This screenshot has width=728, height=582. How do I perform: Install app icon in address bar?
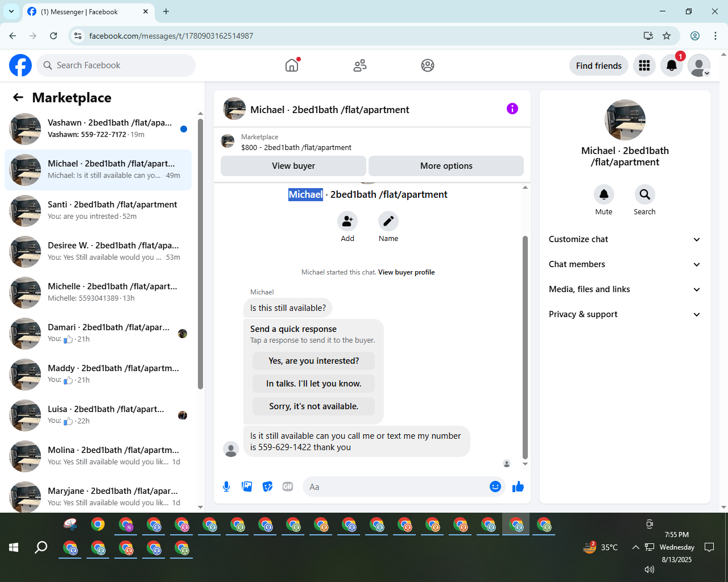[x=648, y=36]
